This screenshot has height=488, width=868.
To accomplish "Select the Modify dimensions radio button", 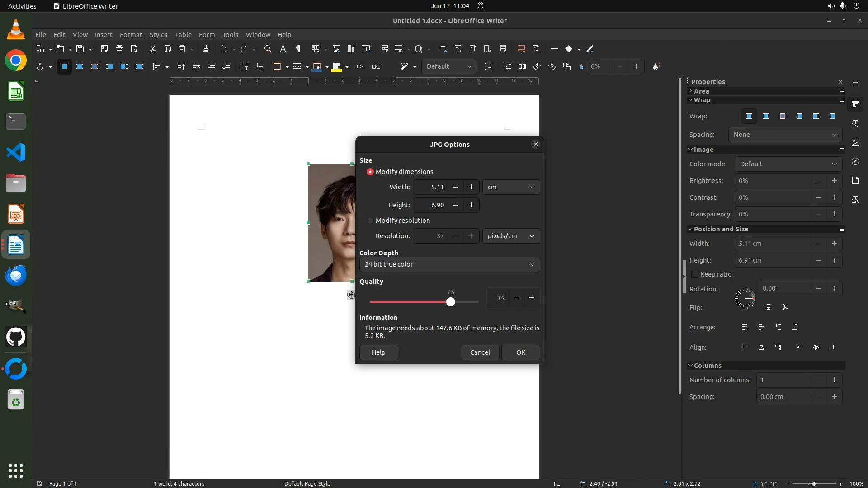I will click(x=370, y=172).
